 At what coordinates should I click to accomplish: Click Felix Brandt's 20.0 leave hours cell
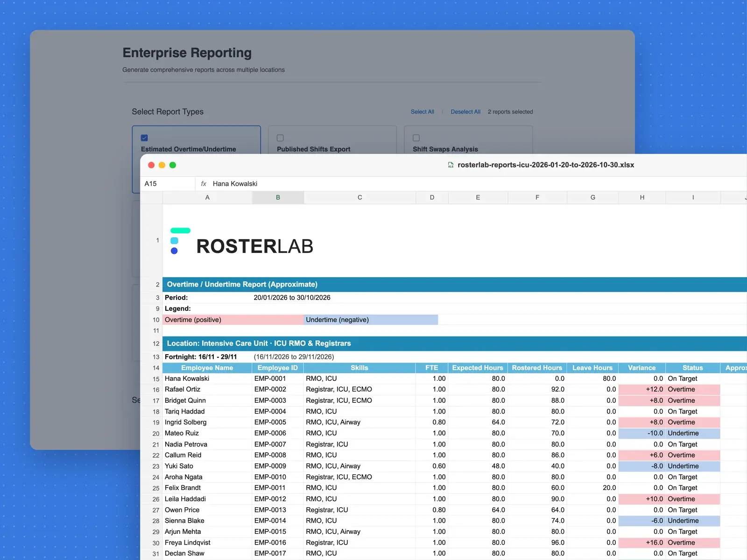(x=593, y=488)
